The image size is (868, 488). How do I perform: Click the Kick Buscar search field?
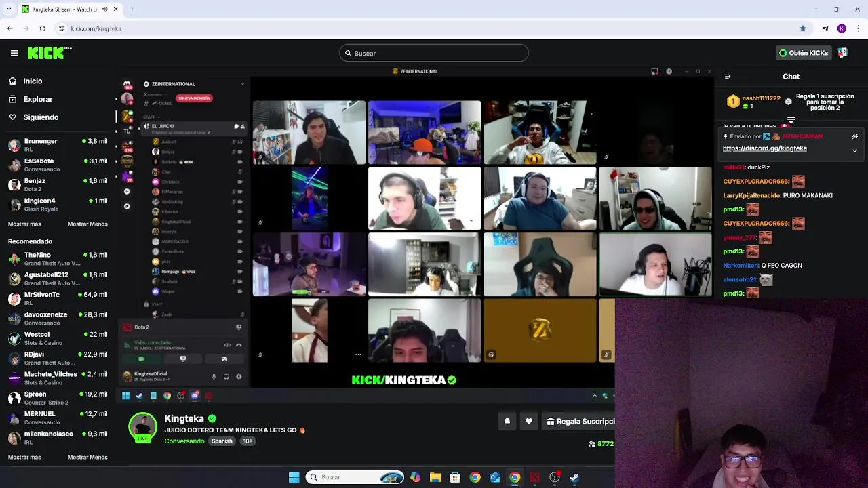pos(434,53)
